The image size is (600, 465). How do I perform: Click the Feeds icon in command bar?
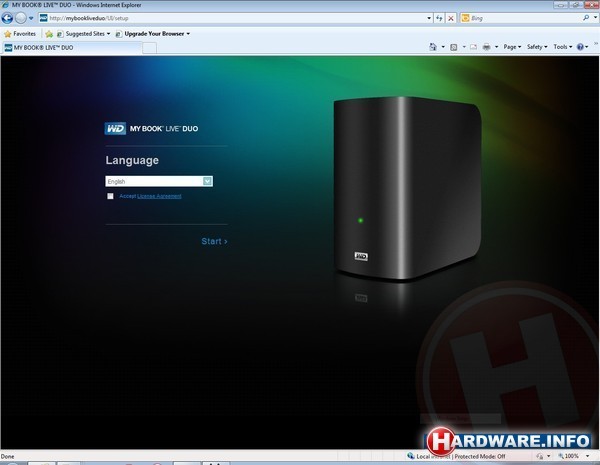coord(454,47)
